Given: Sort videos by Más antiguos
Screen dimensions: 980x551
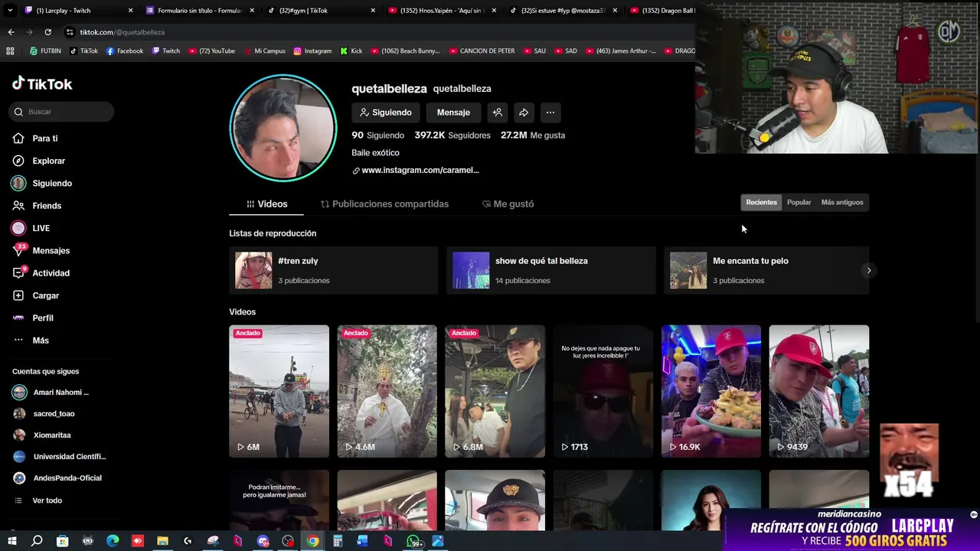Looking at the screenshot, I should 841,203.
